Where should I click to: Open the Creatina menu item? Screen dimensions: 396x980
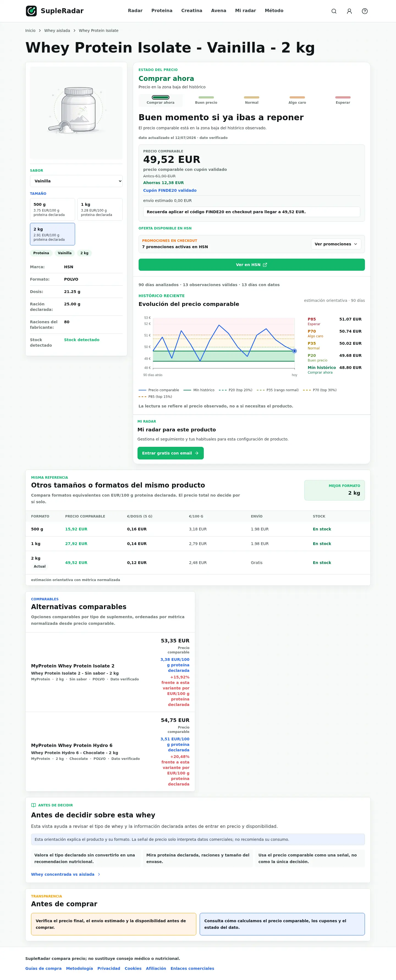click(x=192, y=11)
